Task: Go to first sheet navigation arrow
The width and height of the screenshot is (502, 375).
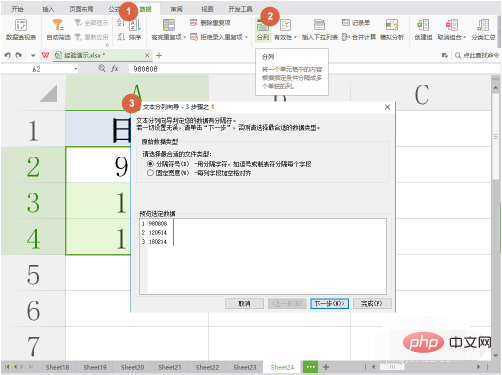Action: pyautogui.click(x=7, y=367)
